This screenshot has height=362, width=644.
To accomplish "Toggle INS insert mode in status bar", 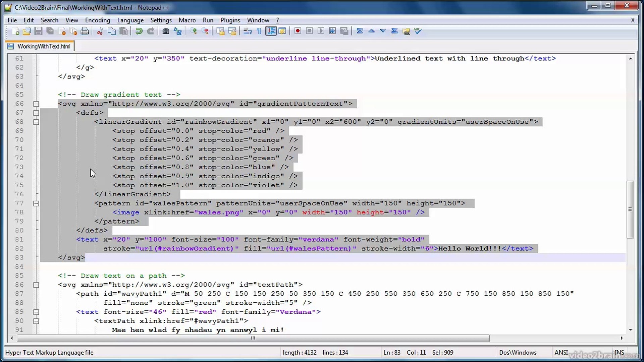I will pyautogui.click(x=619, y=352).
